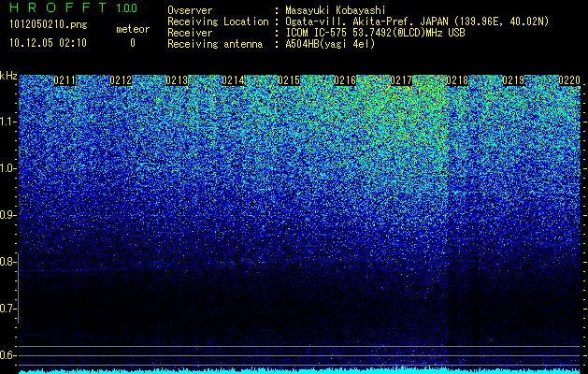
Task: Select the 0212 time marker
Action: tap(121, 80)
